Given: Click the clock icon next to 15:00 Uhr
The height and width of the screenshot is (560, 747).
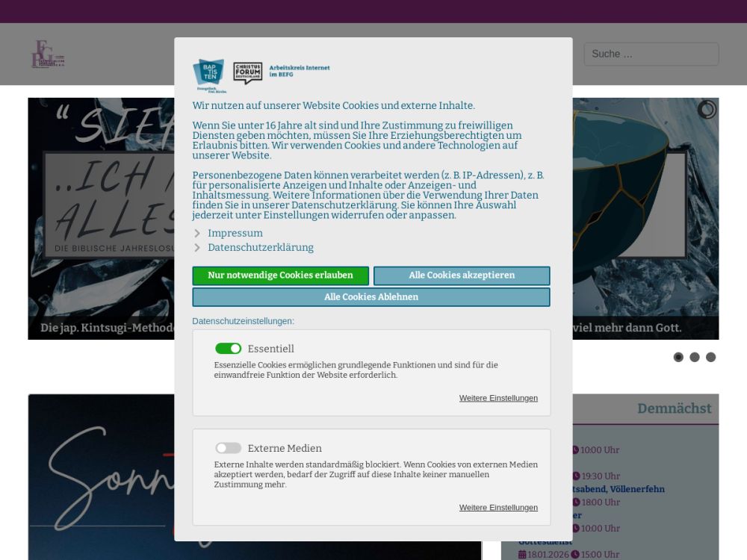Looking at the screenshot, I should [x=575, y=555].
